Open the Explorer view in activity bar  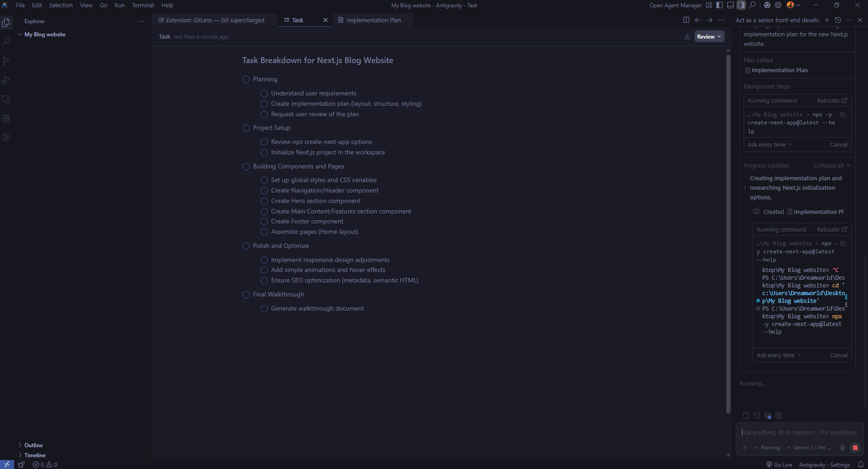click(6, 22)
